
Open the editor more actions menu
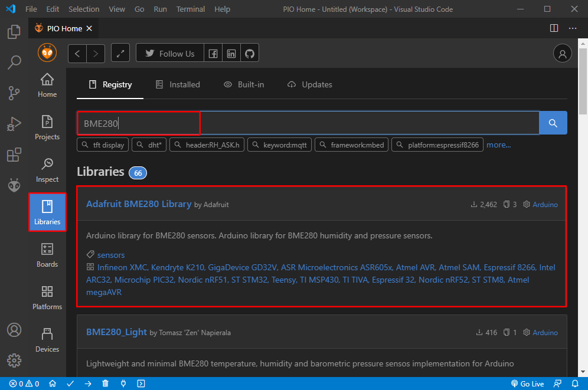click(x=572, y=28)
